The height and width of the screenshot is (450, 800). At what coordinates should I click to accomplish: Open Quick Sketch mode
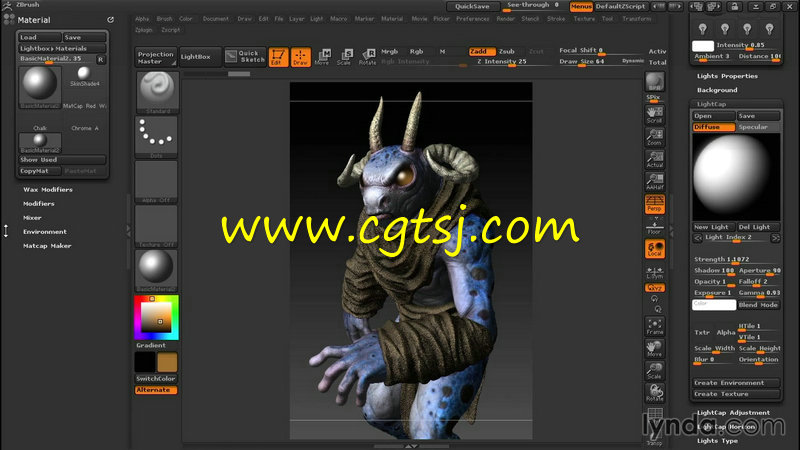(x=245, y=57)
